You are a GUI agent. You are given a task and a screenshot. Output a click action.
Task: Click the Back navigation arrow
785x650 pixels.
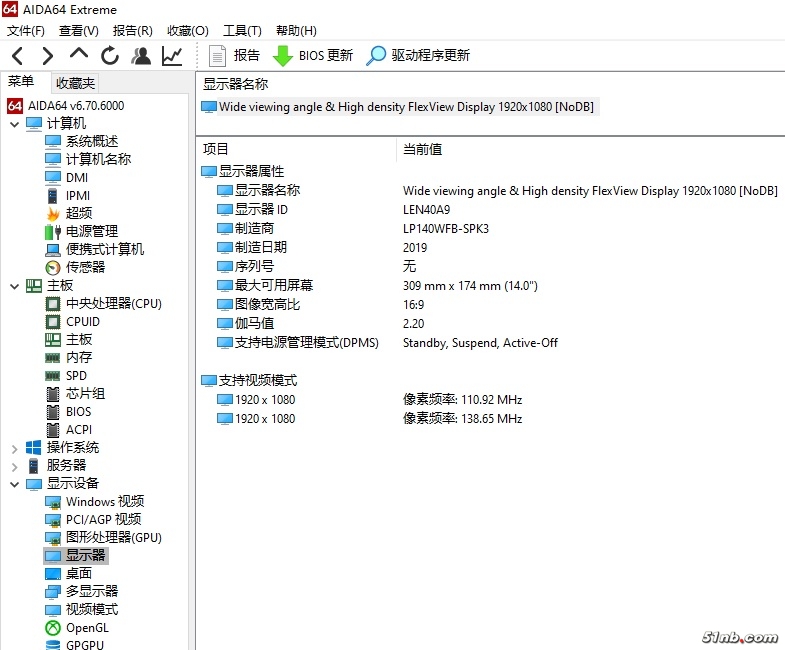click(x=18, y=56)
